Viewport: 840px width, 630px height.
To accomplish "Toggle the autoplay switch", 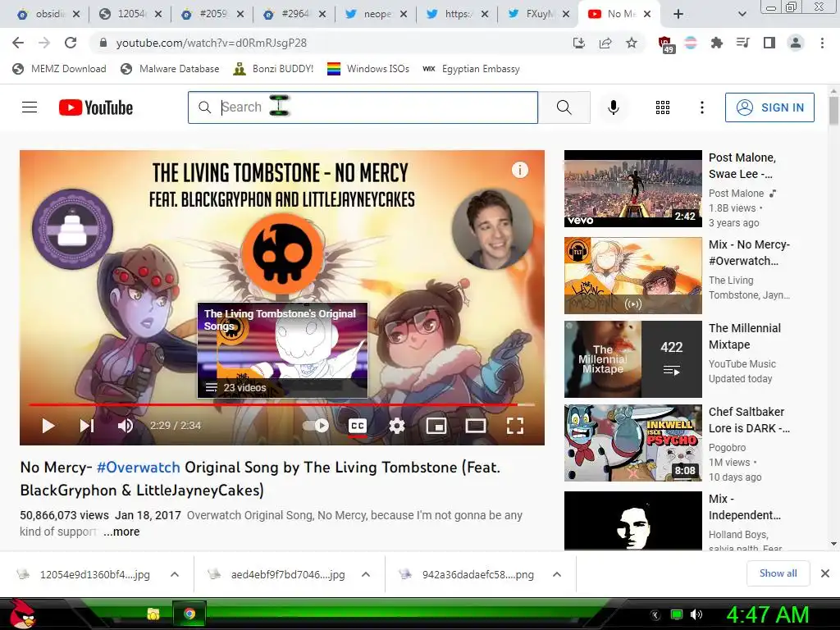I will click(x=316, y=426).
